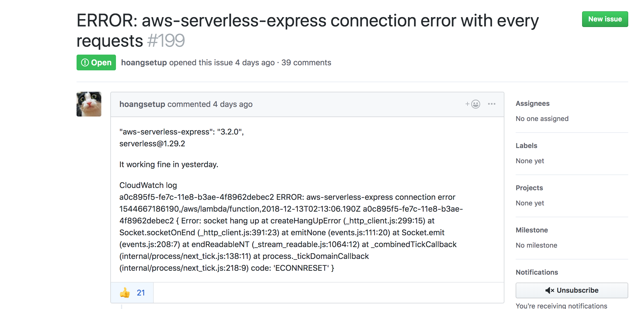Click hoangsetup's cat avatar
This screenshot has height=309, width=644.
(89, 104)
